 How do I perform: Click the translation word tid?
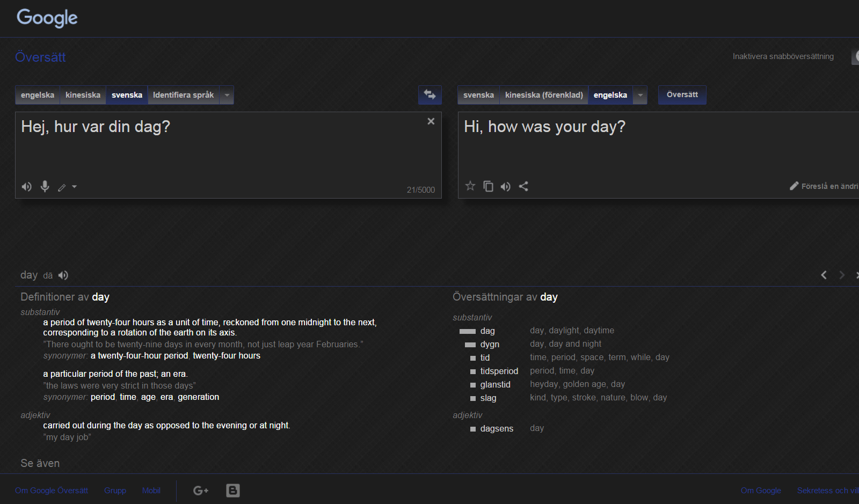pyautogui.click(x=485, y=358)
